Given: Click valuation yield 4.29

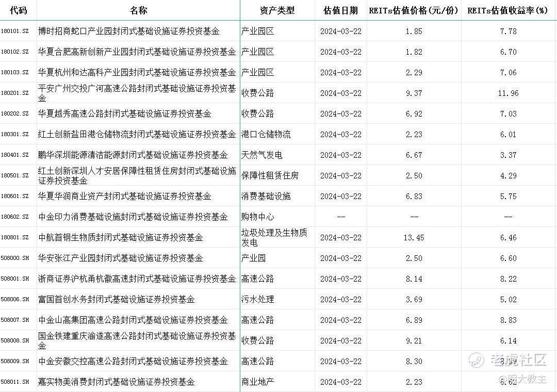Looking at the screenshot, I should coord(508,175).
